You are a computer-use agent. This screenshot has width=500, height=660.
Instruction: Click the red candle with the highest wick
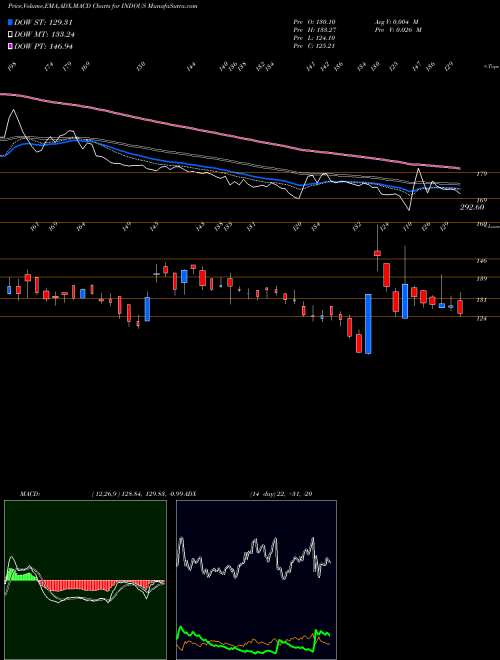tap(378, 253)
